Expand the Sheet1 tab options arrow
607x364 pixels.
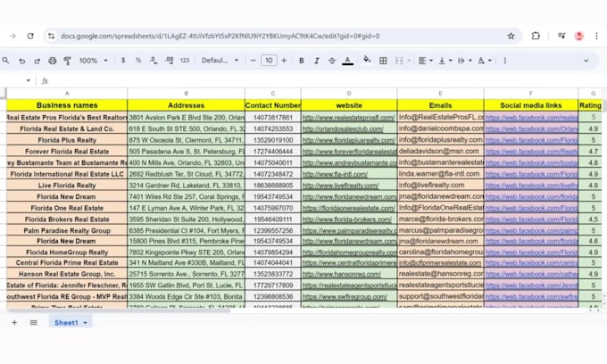(86, 323)
